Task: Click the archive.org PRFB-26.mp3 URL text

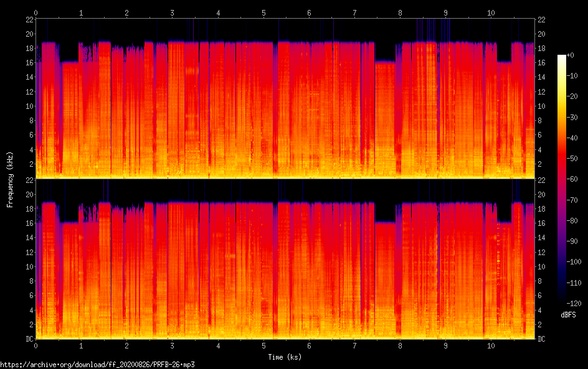Action: tap(98, 365)
